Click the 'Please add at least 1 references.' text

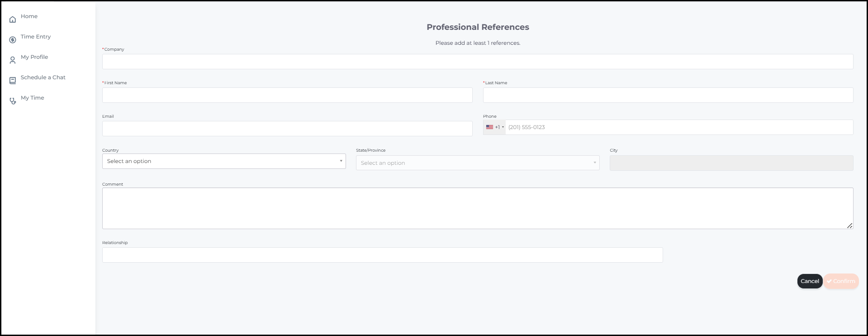[478, 43]
